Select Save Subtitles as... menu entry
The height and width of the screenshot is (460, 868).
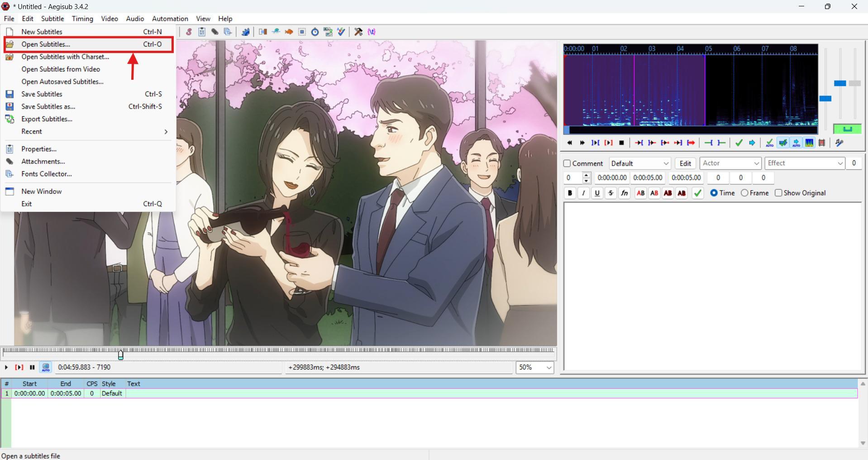[x=88, y=107]
